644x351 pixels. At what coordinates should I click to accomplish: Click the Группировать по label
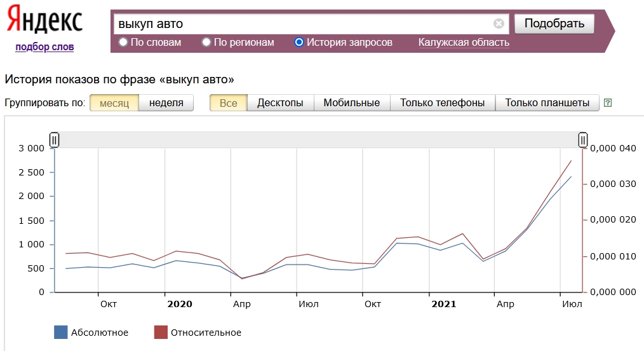click(44, 103)
